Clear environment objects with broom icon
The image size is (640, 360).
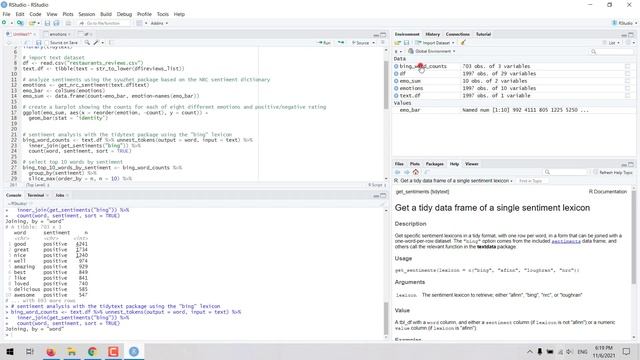(x=463, y=43)
